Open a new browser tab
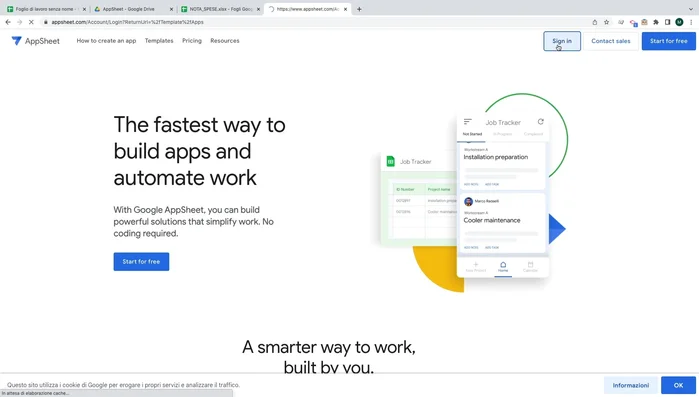Screen dimensions: 699x397 click(359, 9)
